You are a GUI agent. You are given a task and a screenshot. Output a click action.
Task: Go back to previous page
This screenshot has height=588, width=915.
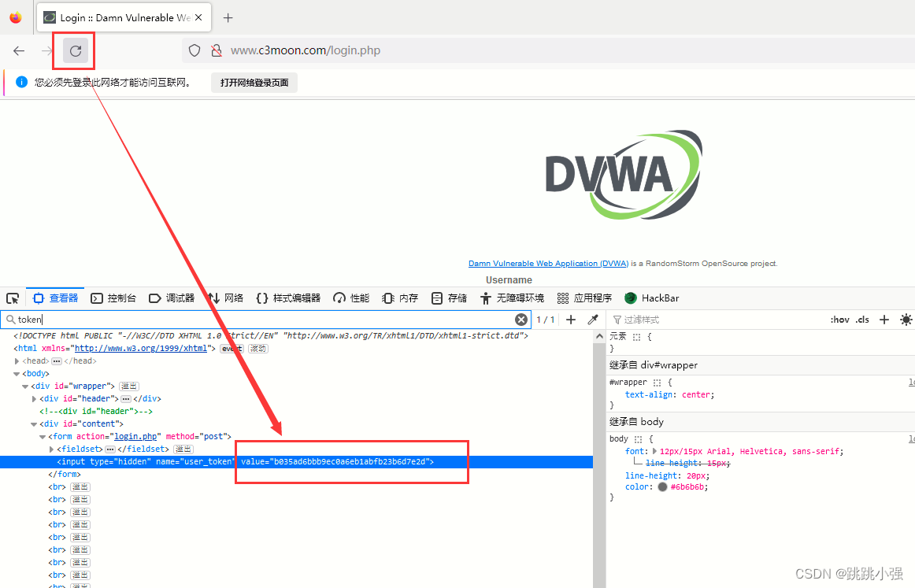coord(19,50)
